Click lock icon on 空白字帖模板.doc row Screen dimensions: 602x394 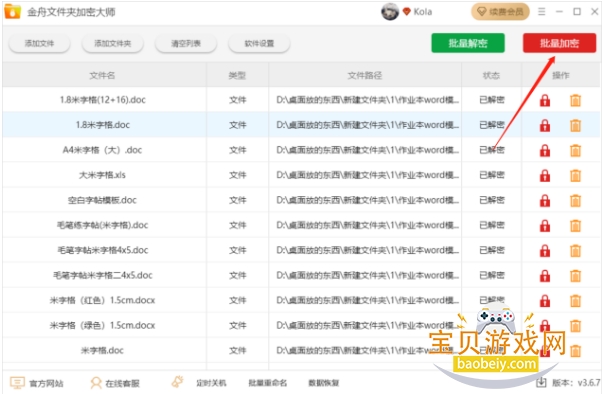[x=545, y=200]
